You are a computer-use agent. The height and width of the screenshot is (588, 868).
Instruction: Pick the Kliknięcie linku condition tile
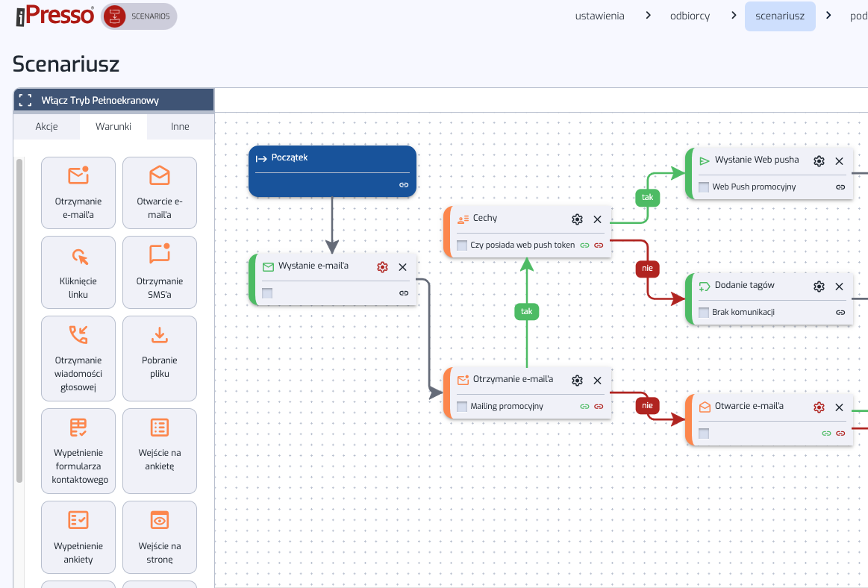[78, 272]
